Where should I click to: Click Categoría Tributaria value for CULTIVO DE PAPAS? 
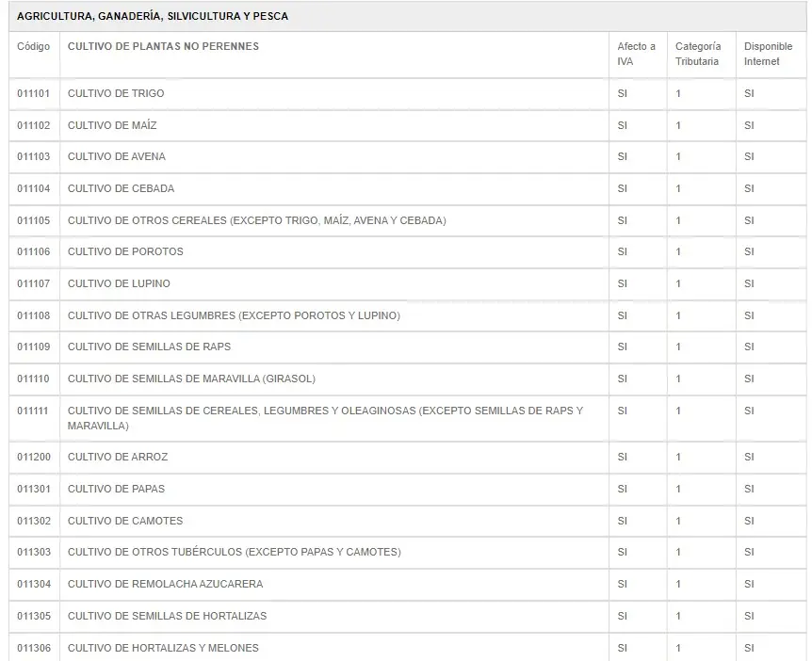678,490
